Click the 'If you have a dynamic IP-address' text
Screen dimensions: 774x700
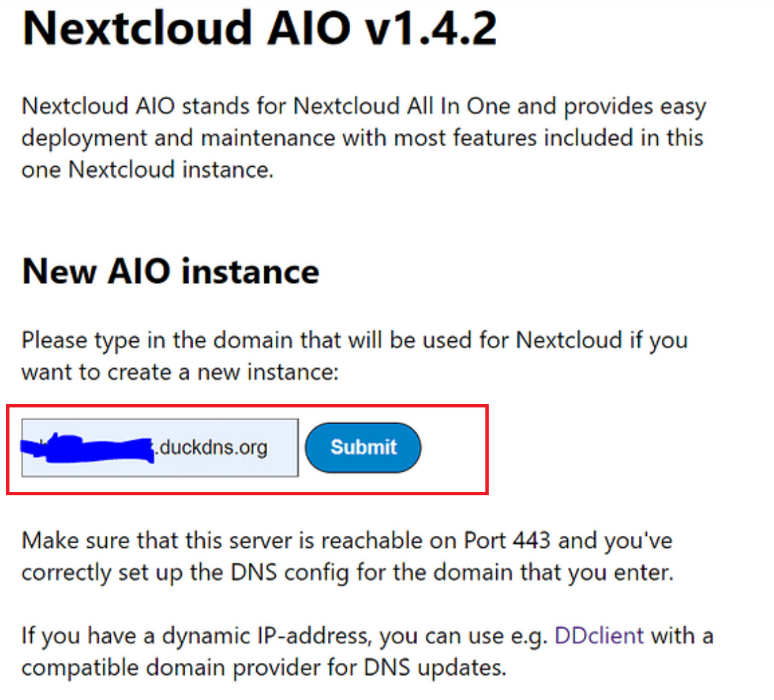click(x=196, y=636)
